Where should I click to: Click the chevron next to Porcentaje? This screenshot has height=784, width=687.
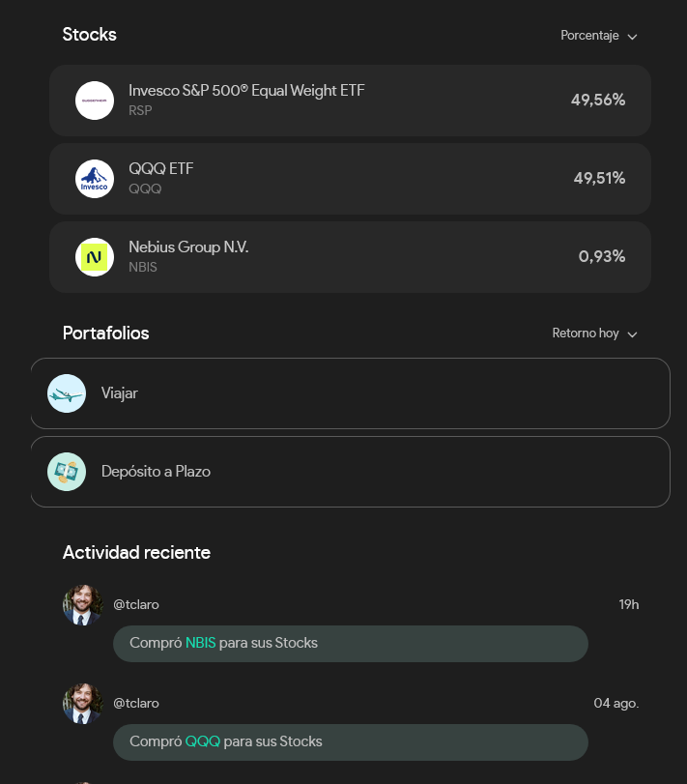632,37
